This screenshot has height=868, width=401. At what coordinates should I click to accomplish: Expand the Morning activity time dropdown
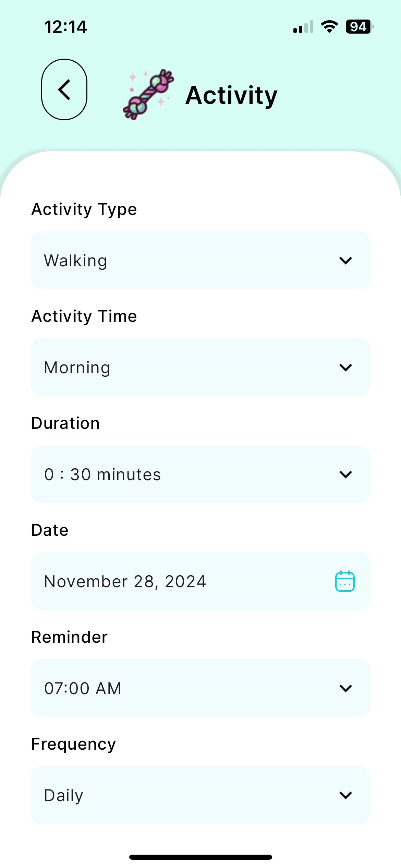tap(200, 367)
